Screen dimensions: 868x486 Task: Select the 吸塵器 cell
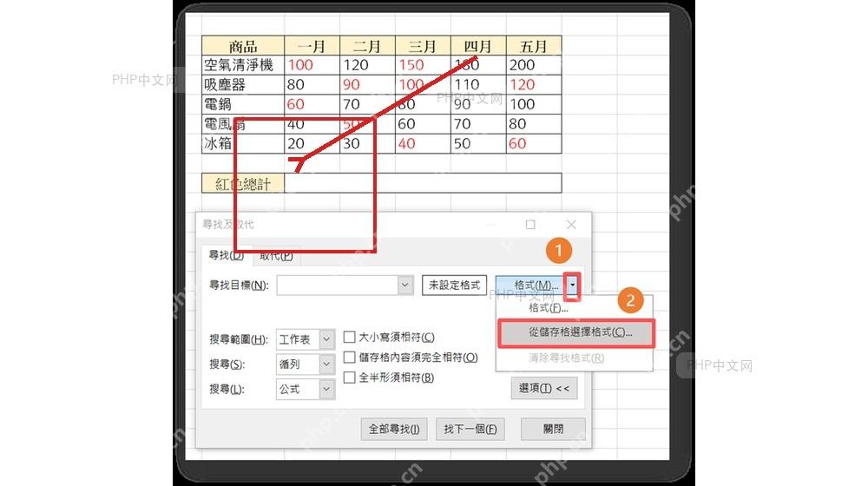coord(243,84)
